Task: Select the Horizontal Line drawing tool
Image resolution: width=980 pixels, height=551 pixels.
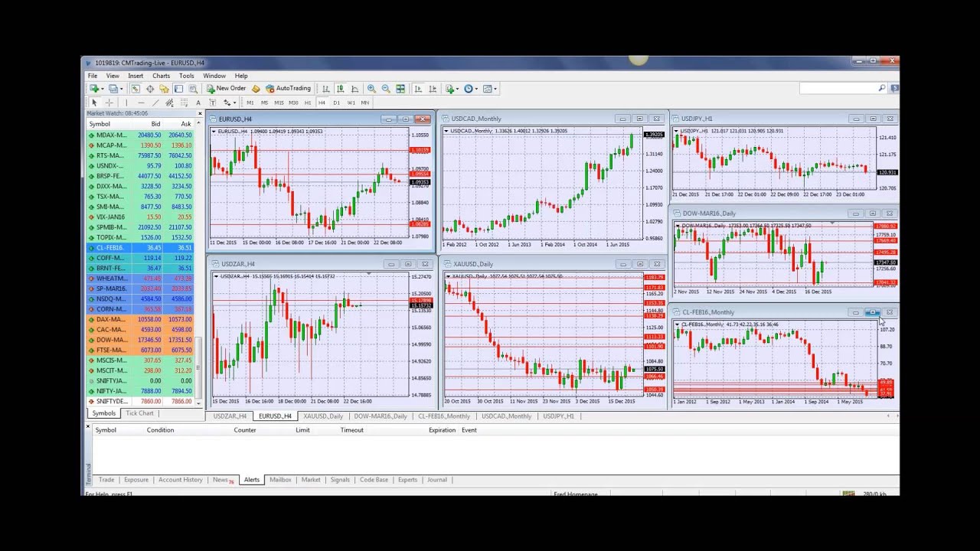Action: [x=141, y=103]
